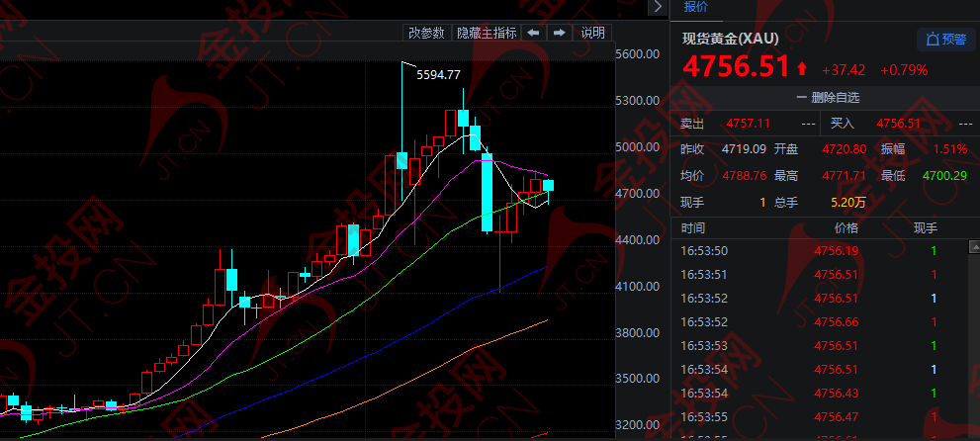980x441 pixels.
Task: Click 最低 value 4700.29
Action: pos(944,176)
